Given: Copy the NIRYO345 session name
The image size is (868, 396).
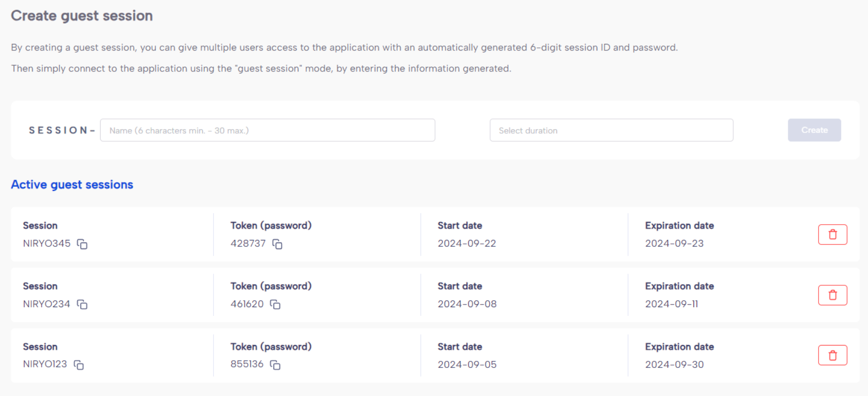Looking at the screenshot, I should click(x=82, y=244).
